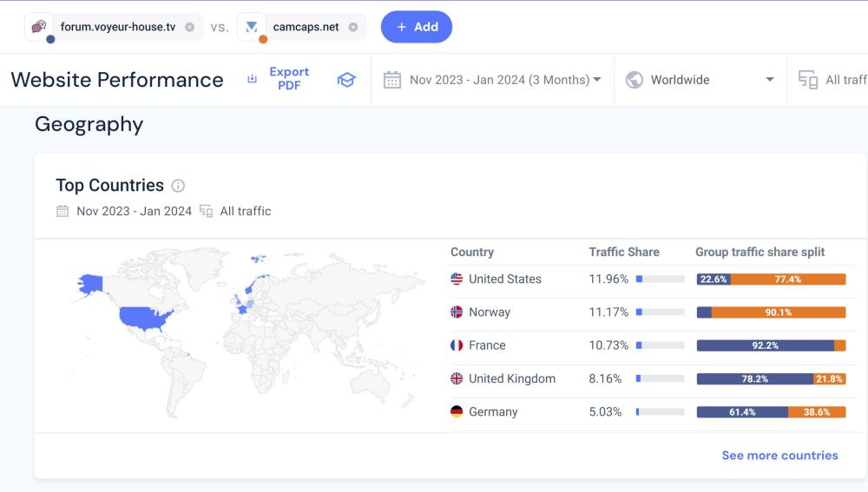Viewport: 868px width, 492px height.
Task: Export the report as PDF
Action: (x=289, y=79)
